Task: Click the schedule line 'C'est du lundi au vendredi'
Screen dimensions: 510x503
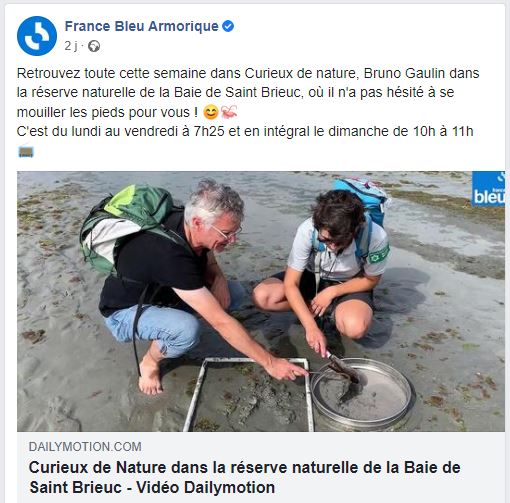Action: pyautogui.click(x=245, y=131)
